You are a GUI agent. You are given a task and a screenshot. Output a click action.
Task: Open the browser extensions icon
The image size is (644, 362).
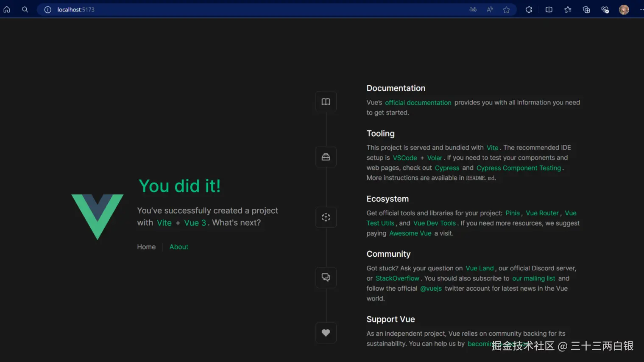tap(529, 9)
